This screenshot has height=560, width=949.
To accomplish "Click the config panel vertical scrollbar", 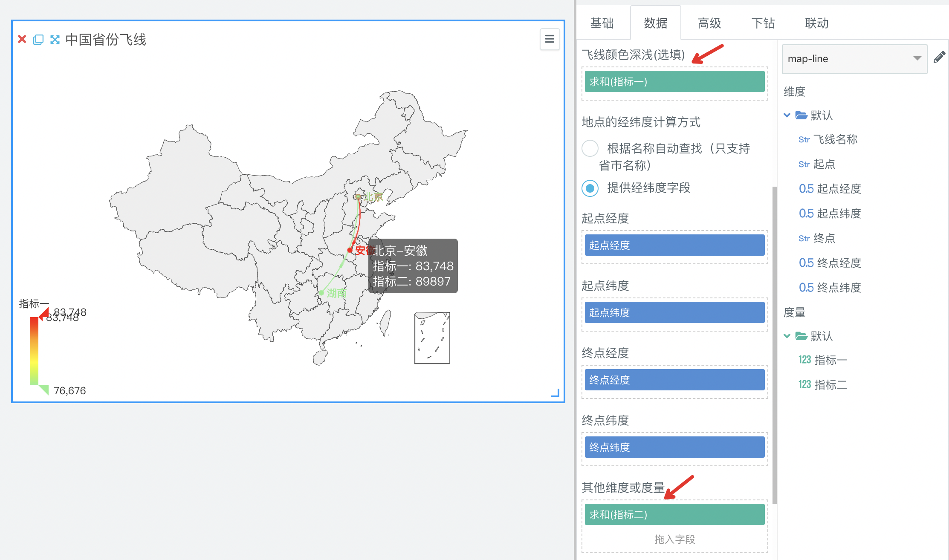I will tap(774, 345).
